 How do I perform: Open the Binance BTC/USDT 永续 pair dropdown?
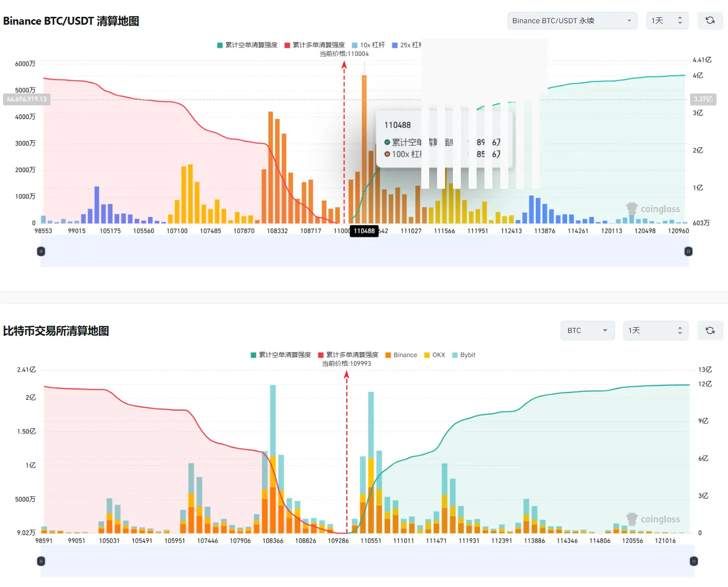(572, 21)
